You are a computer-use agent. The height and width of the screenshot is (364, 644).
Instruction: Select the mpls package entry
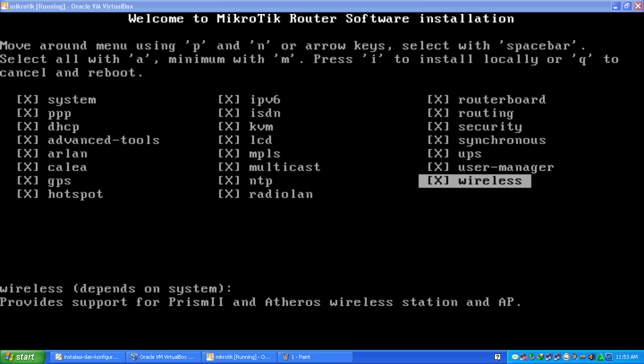[250, 154]
